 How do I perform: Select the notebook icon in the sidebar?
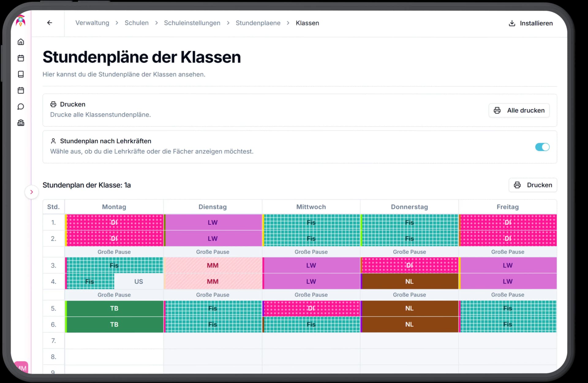pos(21,74)
